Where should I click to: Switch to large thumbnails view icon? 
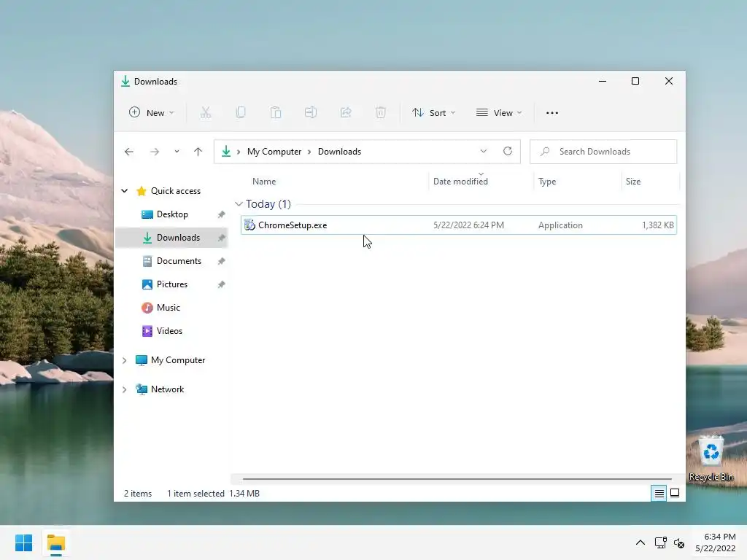[675, 494]
